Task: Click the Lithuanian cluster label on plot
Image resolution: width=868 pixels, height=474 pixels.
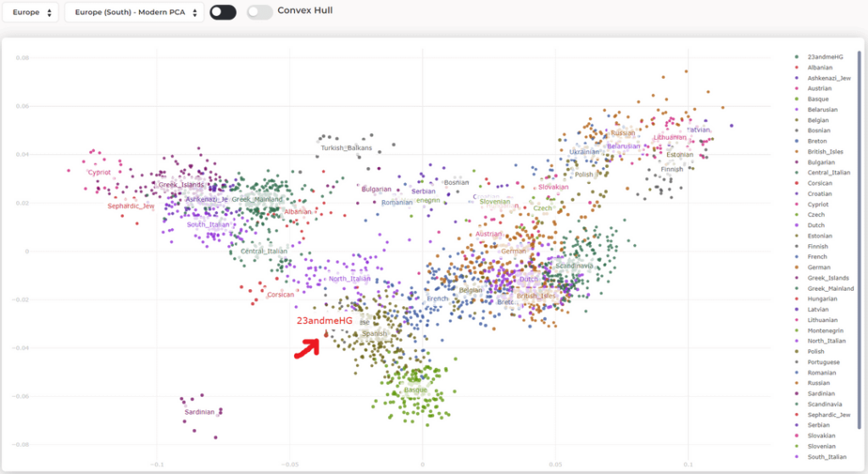Action: coord(670,137)
